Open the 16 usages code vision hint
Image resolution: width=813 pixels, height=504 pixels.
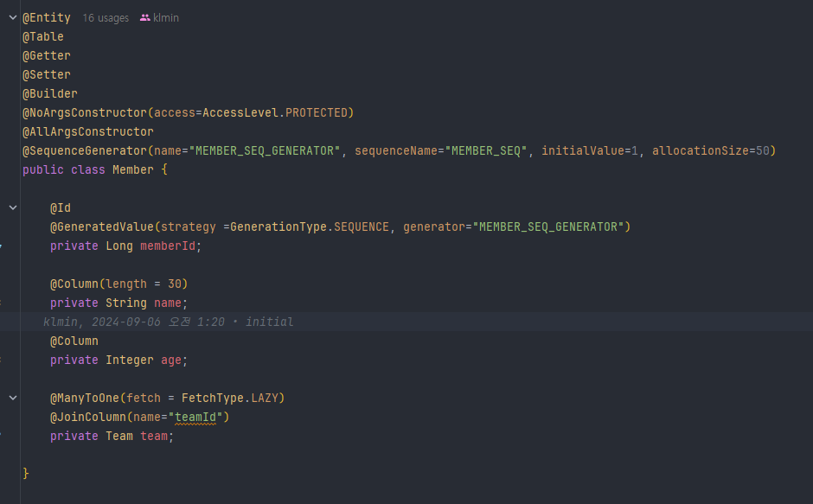[x=105, y=17]
